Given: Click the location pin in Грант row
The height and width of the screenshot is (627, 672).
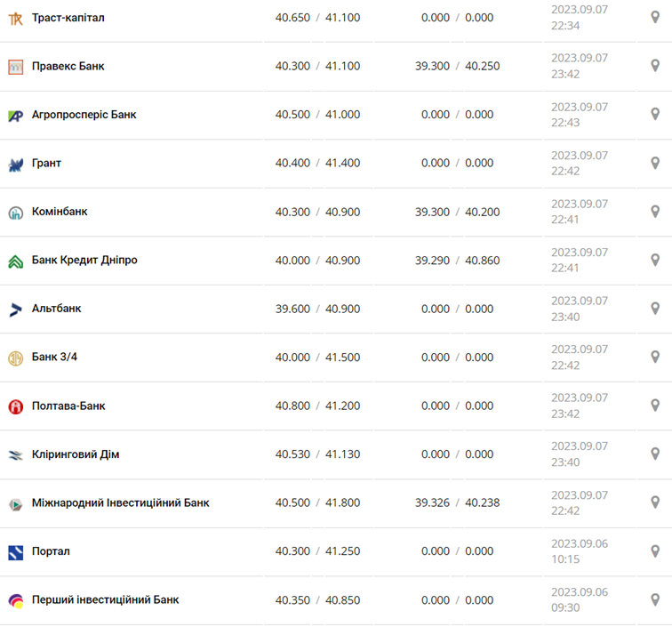Looking at the screenshot, I should point(655,163).
